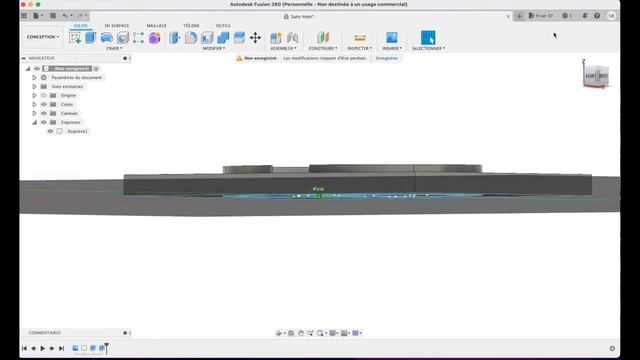This screenshot has height=360, width=640.
Task: Select the Shell tool icon
Action: tap(207, 38)
